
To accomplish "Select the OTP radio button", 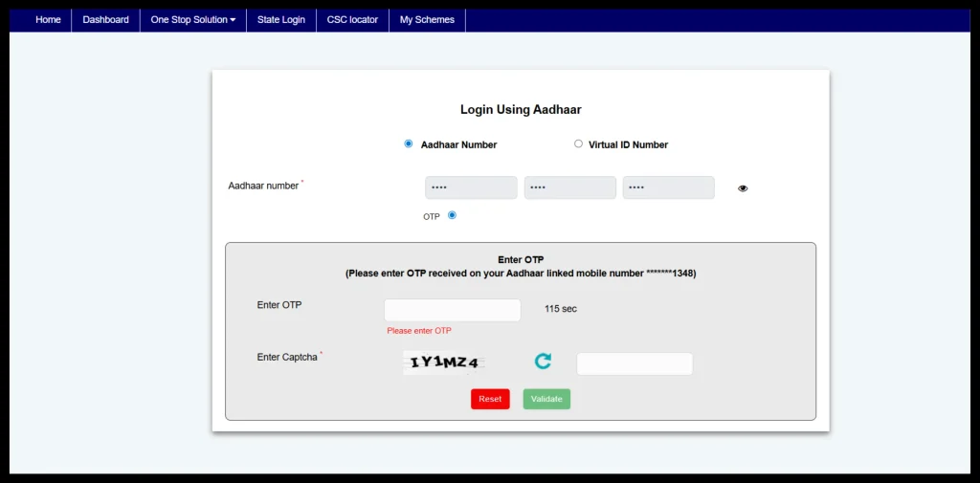I will [452, 215].
